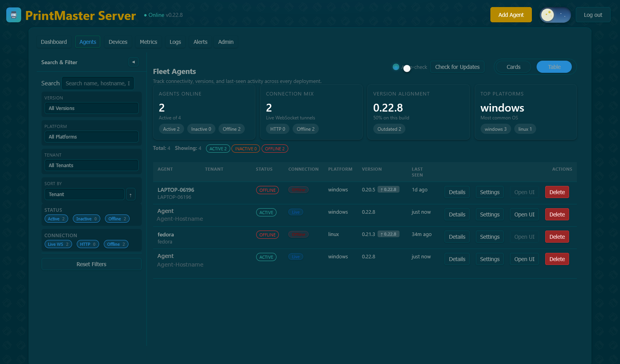Go to the Devices tab
The image size is (620, 364).
pyautogui.click(x=118, y=42)
